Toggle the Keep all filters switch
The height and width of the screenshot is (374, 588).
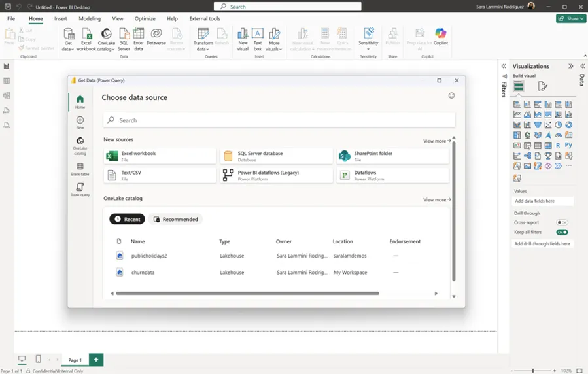(562, 232)
